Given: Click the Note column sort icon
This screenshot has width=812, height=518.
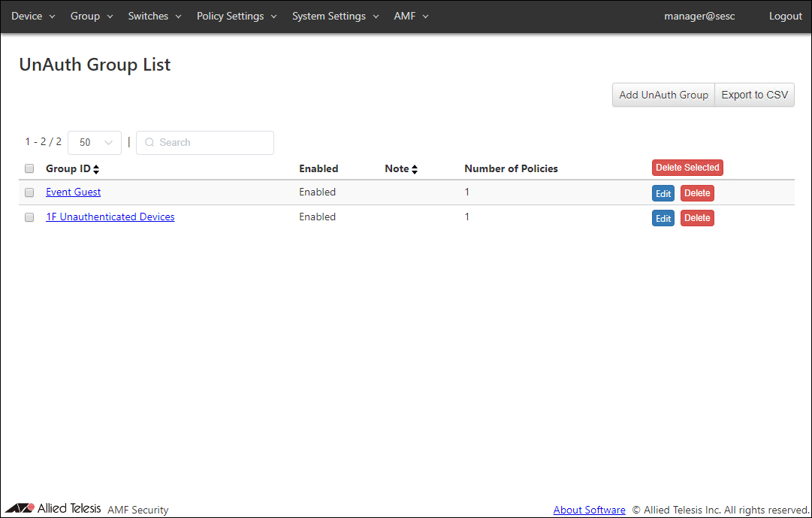Looking at the screenshot, I should [x=415, y=169].
